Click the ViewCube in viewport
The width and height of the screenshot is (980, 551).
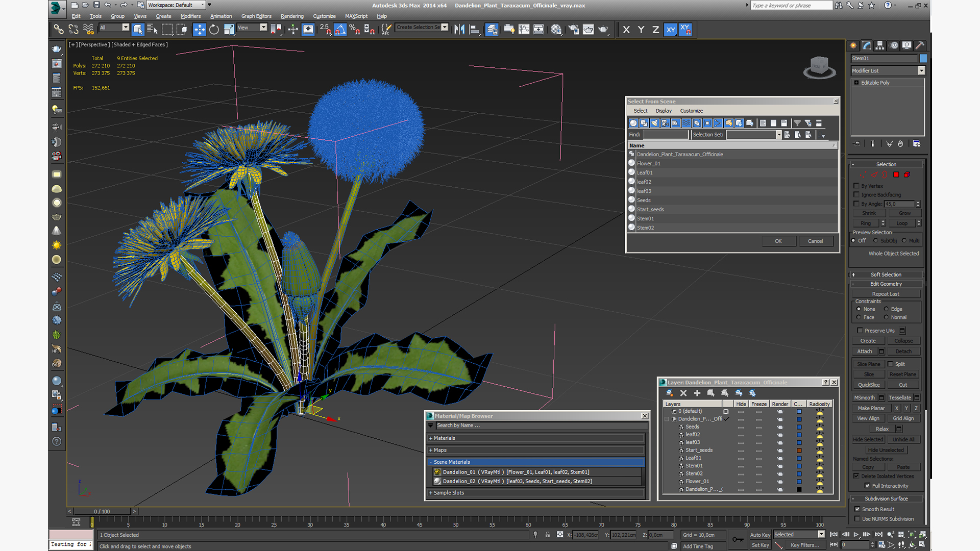click(x=819, y=67)
